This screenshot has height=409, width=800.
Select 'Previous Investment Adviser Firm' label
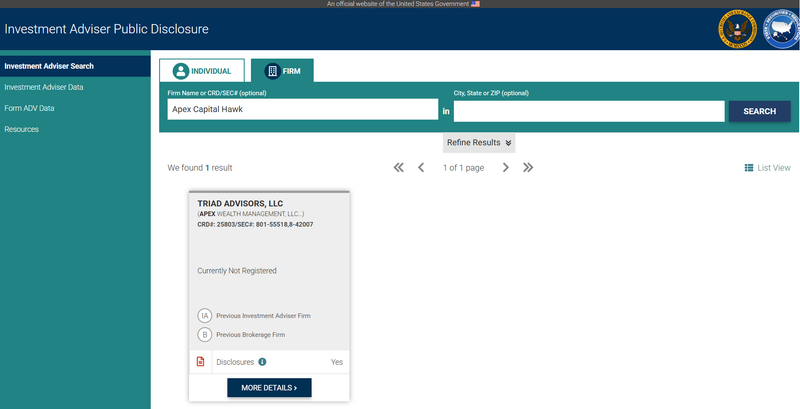pyautogui.click(x=263, y=316)
